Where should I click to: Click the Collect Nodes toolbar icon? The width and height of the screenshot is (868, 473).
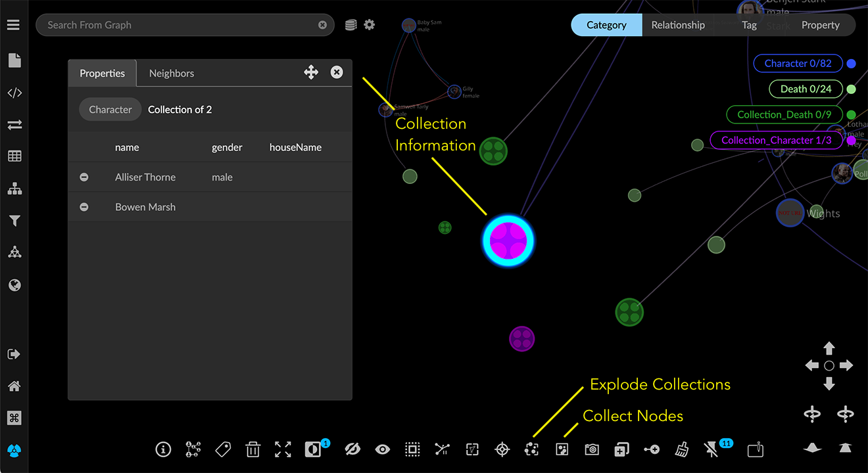[562, 449]
